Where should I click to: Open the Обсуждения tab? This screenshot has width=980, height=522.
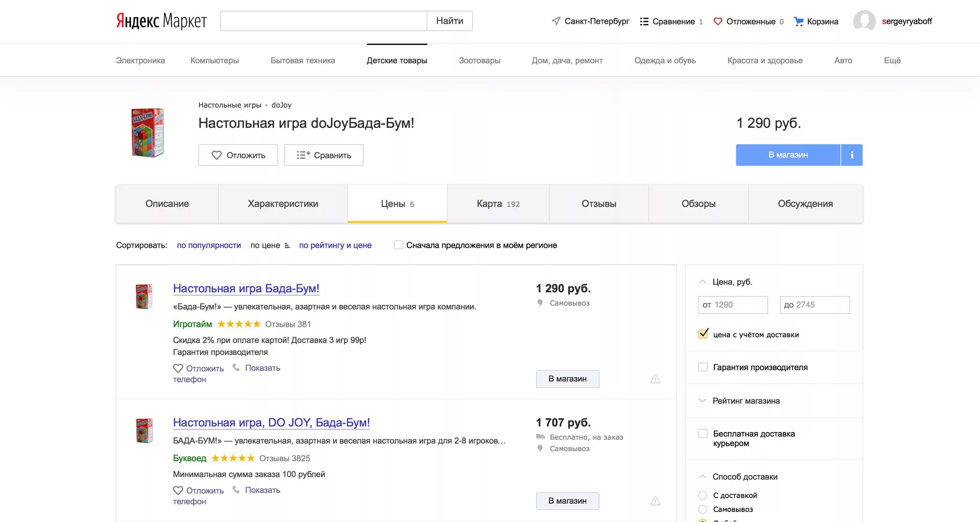(805, 204)
